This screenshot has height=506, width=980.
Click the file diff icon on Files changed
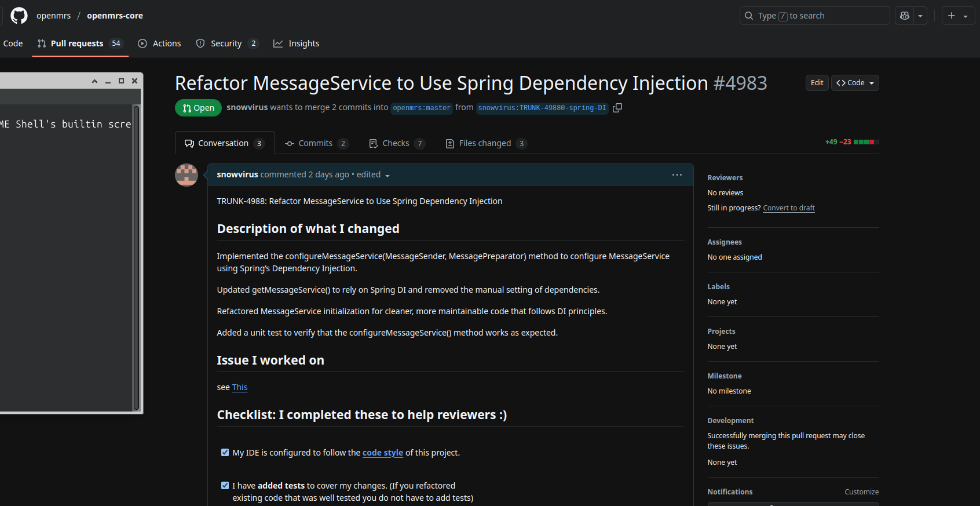click(x=450, y=143)
